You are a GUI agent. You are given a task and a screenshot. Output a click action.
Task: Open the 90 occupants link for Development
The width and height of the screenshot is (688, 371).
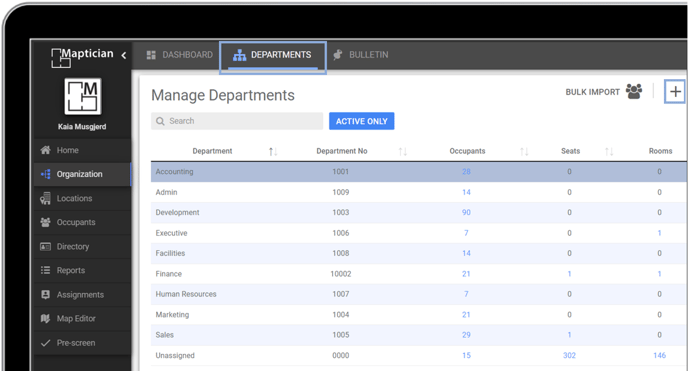pos(466,212)
